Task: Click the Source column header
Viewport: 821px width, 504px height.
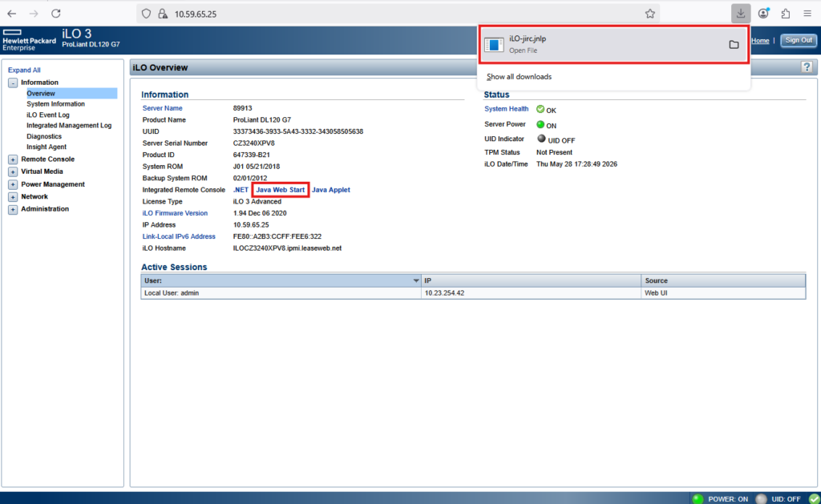Action: [x=723, y=280]
